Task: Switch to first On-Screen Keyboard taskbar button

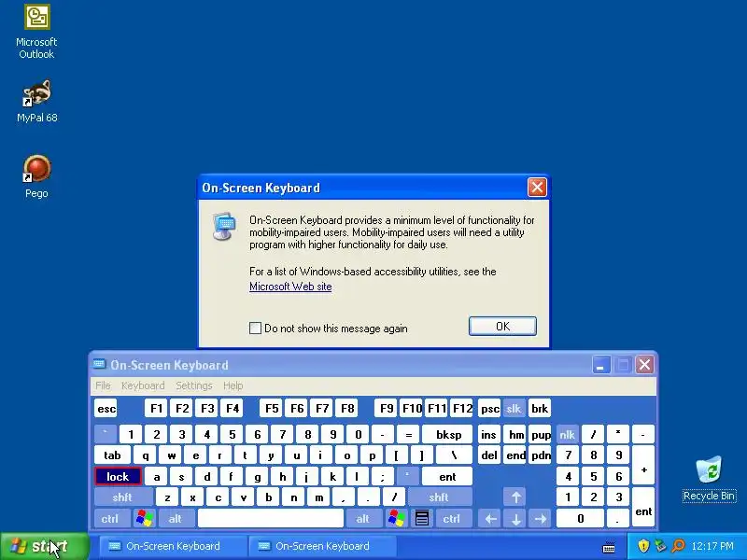Action: tap(173, 546)
